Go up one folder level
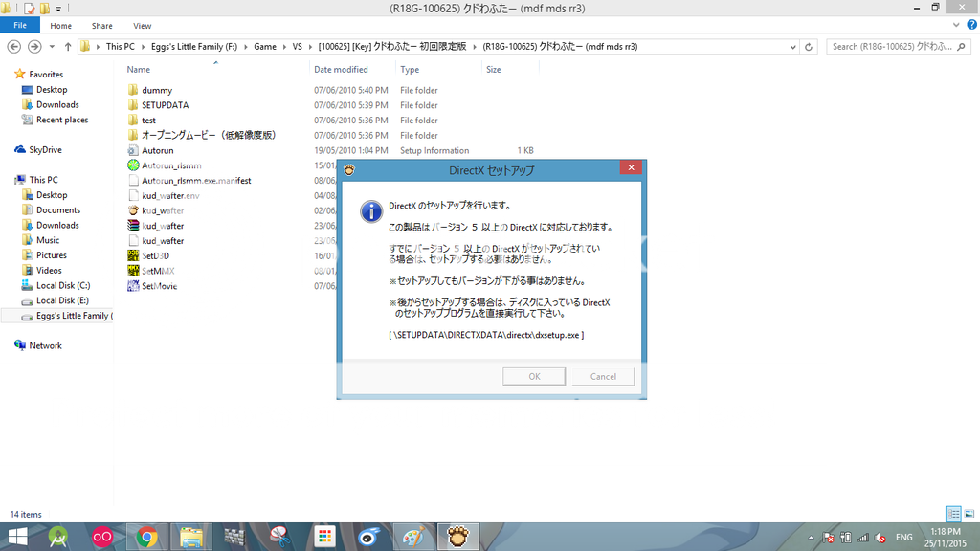980x551 pixels. 68,46
